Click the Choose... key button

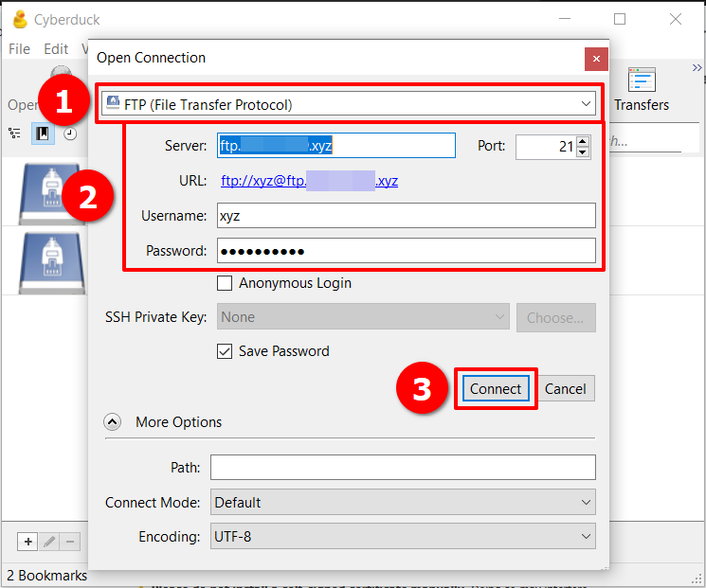pos(555,317)
